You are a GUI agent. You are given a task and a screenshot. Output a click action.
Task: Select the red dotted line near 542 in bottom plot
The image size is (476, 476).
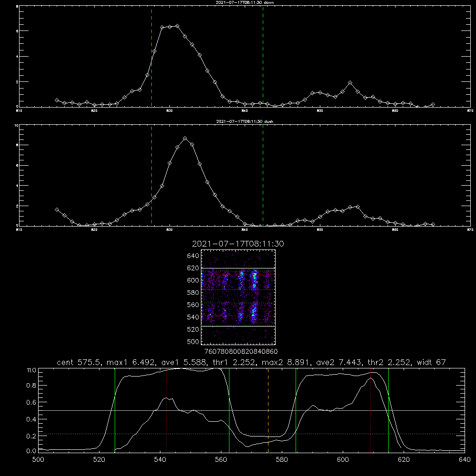tap(166, 410)
